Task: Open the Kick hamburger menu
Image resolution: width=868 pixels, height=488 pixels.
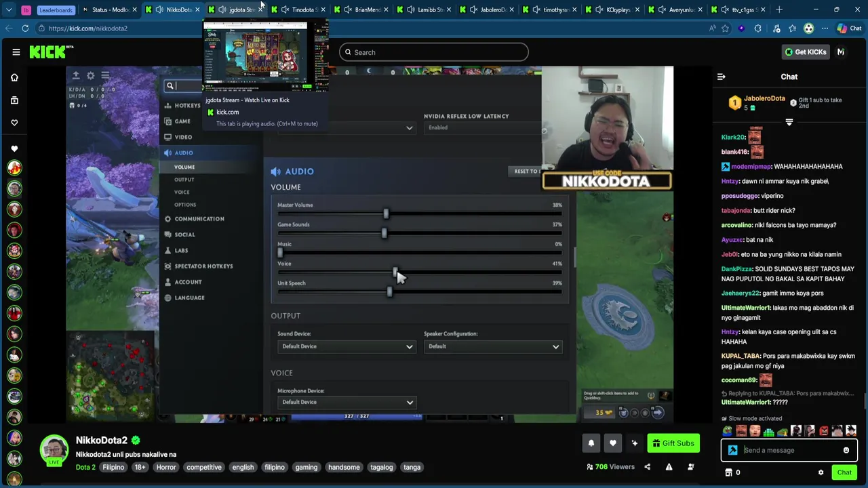Action: (16, 52)
